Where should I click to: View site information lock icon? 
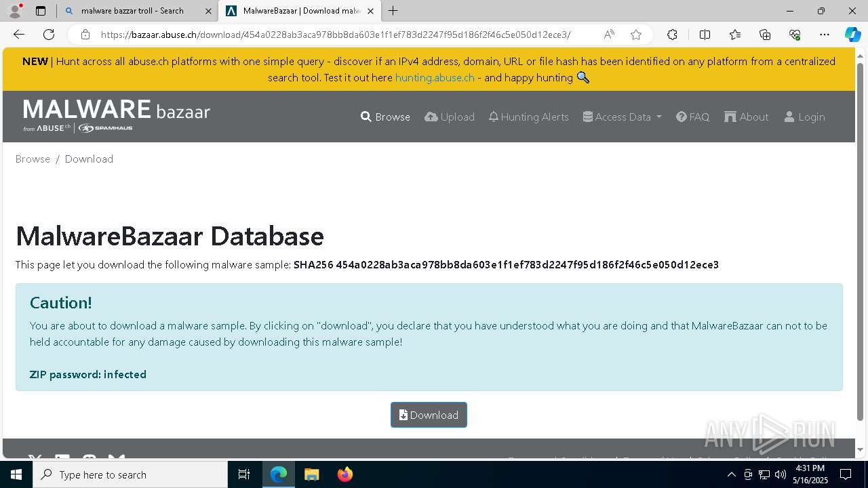click(x=85, y=35)
